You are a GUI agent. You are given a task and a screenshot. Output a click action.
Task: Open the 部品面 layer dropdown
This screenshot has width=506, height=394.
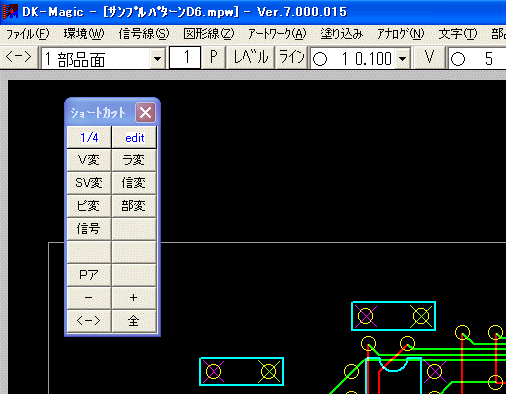click(157, 59)
